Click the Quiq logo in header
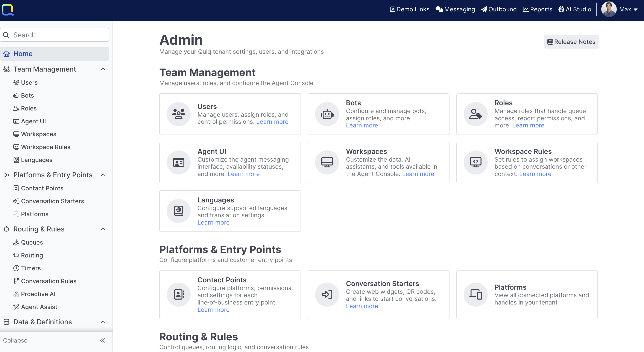The height and width of the screenshot is (352, 644). pyautogui.click(x=8, y=10)
